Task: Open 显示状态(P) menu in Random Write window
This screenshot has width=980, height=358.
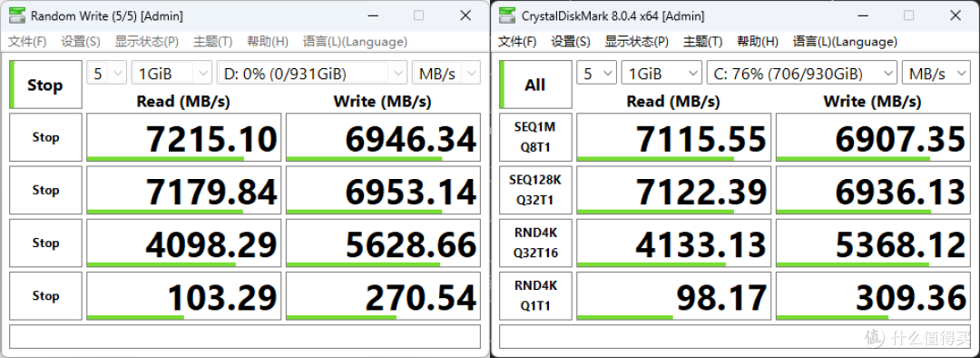Action: tap(146, 41)
